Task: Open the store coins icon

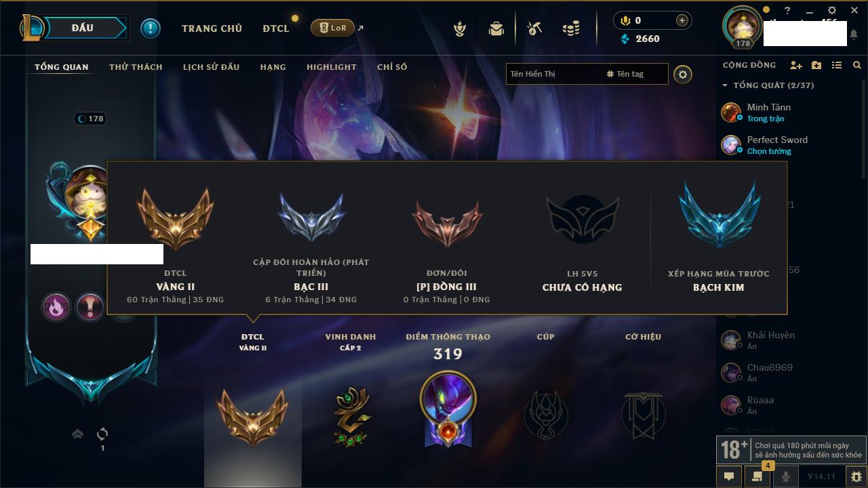Action: [572, 28]
